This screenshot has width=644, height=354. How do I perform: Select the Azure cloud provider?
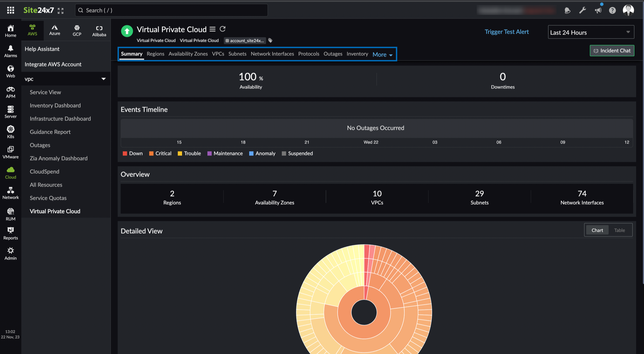pyautogui.click(x=55, y=30)
